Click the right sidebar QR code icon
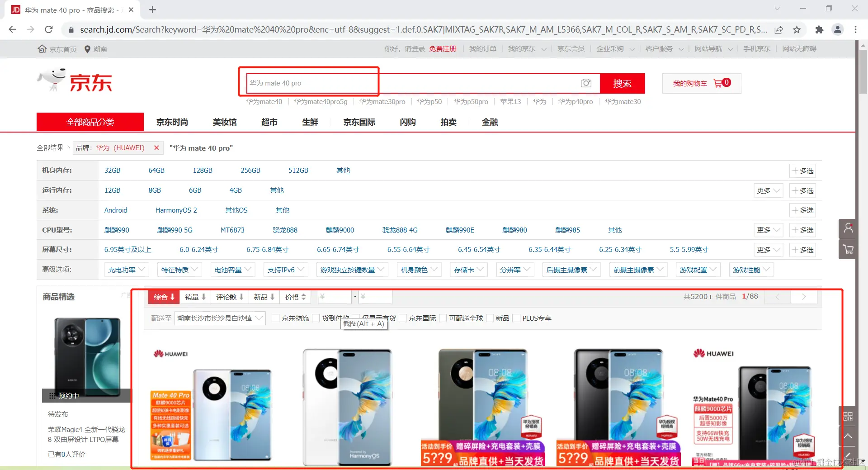 click(848, 416)
